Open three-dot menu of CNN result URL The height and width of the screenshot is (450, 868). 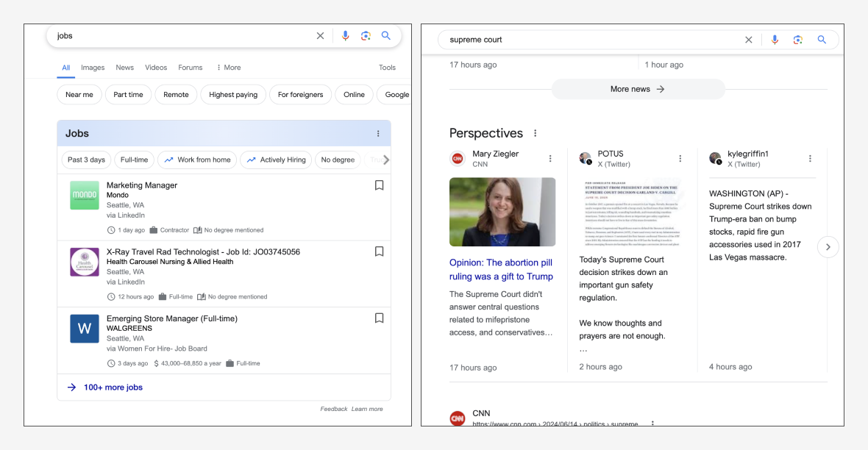[x=652, y=424]
